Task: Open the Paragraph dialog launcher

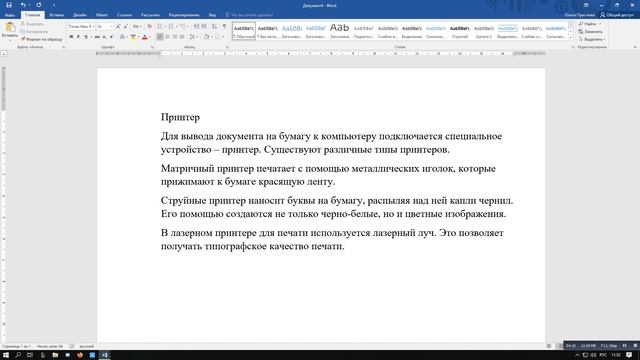Action: (x=227, y=47)
